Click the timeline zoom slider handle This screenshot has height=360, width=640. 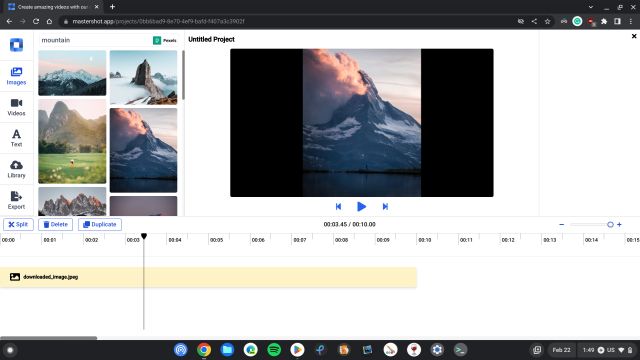pyautogui.click(x=610, y=224)
